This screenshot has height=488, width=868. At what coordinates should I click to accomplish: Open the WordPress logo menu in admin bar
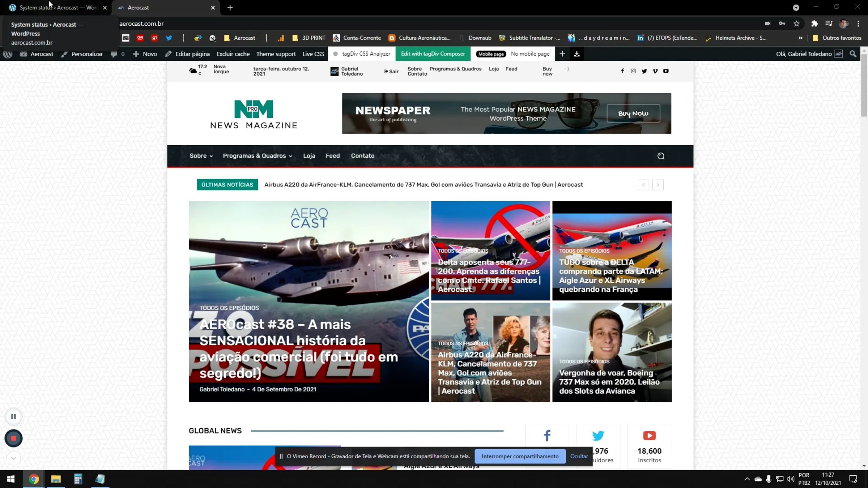8,54
